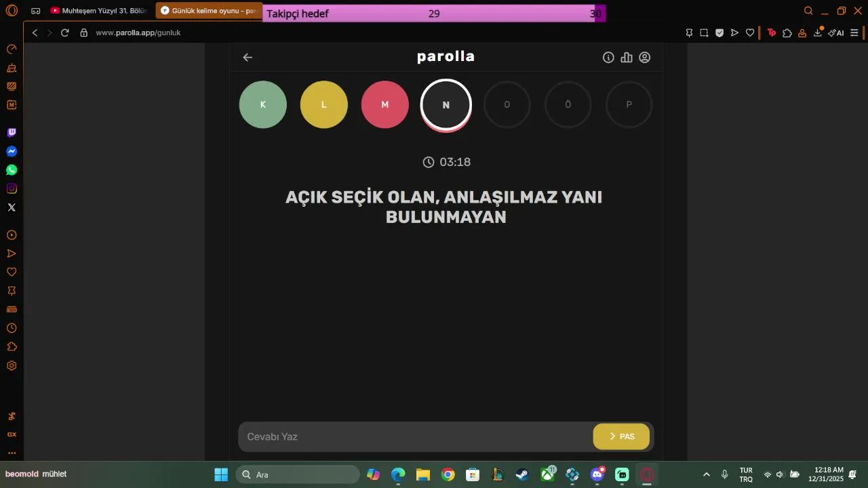Go back with parolla arrow icon

click(x=248, y=58)
